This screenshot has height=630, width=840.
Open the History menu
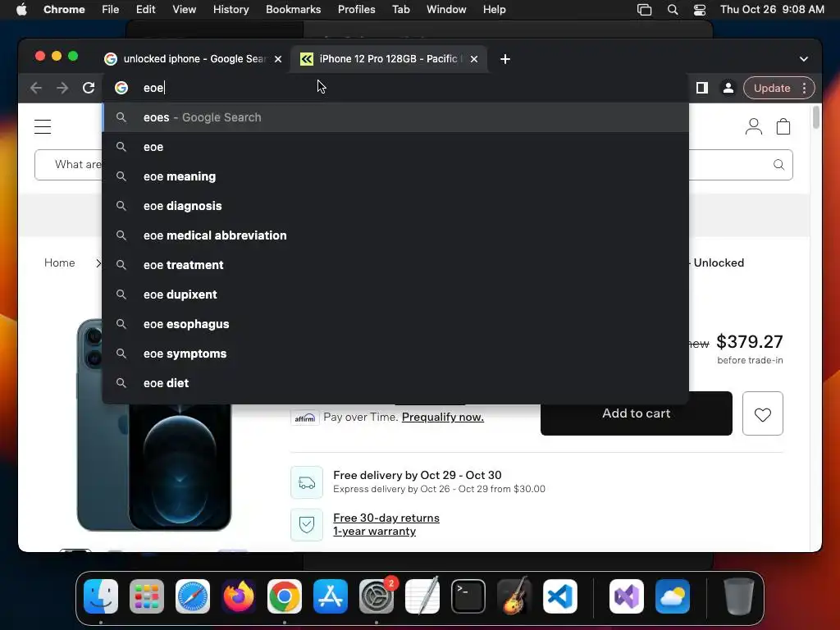pos(231,10)
